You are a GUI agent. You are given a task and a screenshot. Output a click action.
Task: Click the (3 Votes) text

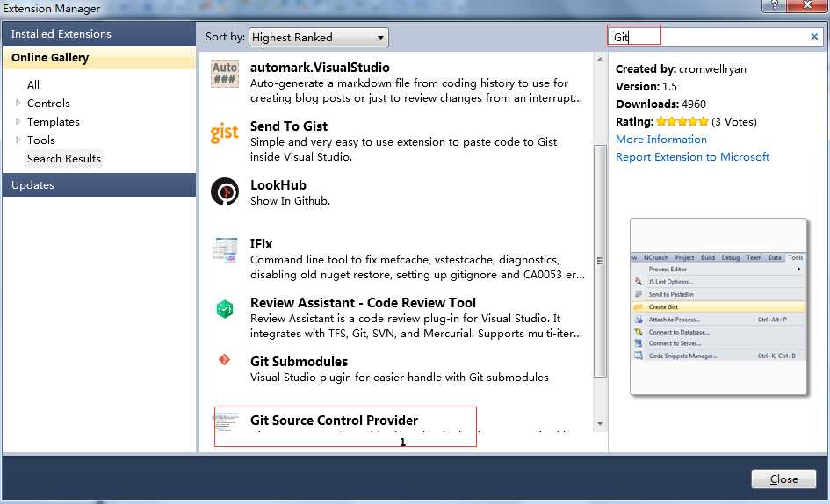(x=733, y=122)
